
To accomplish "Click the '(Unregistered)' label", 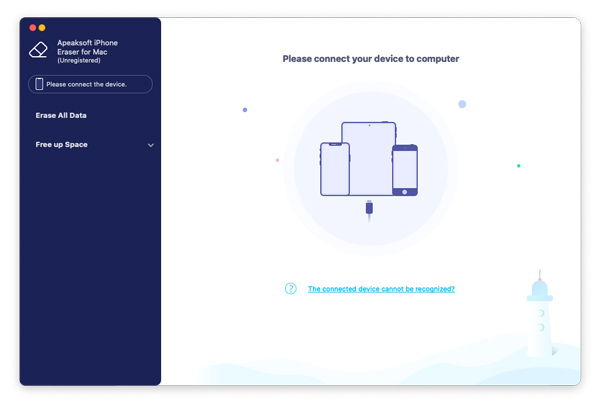I will coord(79,60).
